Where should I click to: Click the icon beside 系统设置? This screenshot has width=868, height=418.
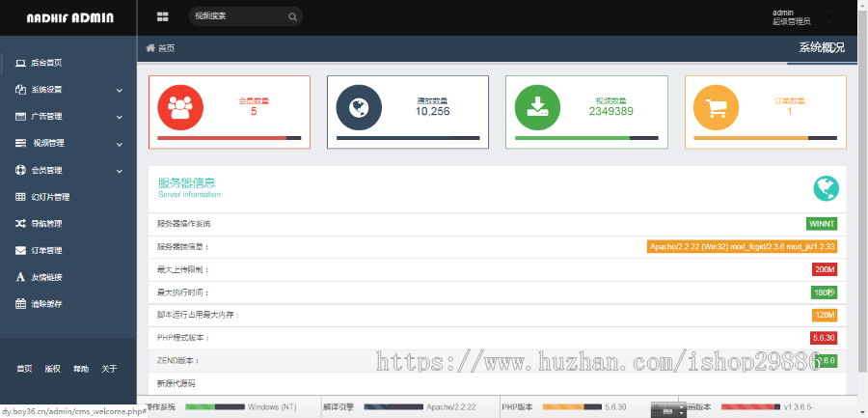click(x=20, y=90)
